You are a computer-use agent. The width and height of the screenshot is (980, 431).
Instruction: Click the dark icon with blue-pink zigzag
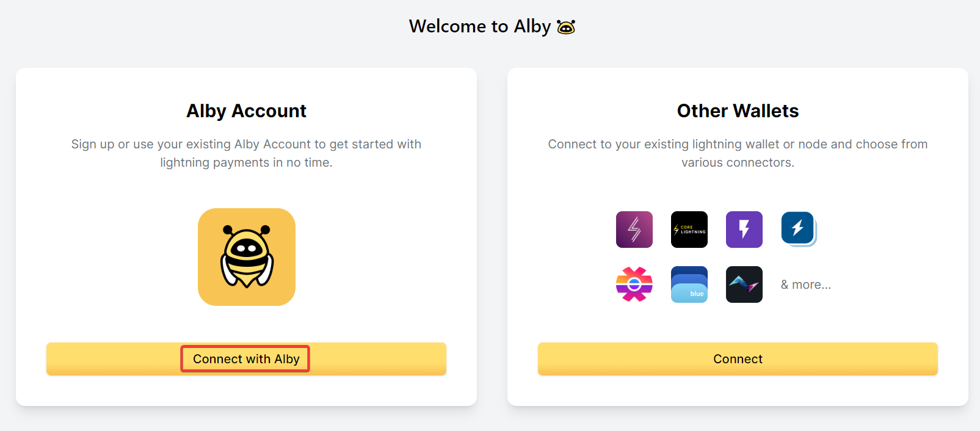(x=744, y=284)
